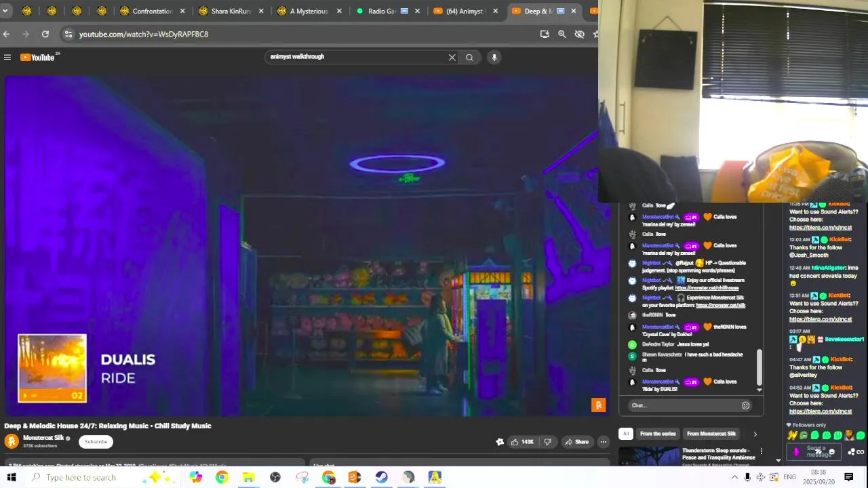The width and height of the screenshot is (868, 488).
Task: Open the monster.cat/silk link in chat
Action: 720,306
